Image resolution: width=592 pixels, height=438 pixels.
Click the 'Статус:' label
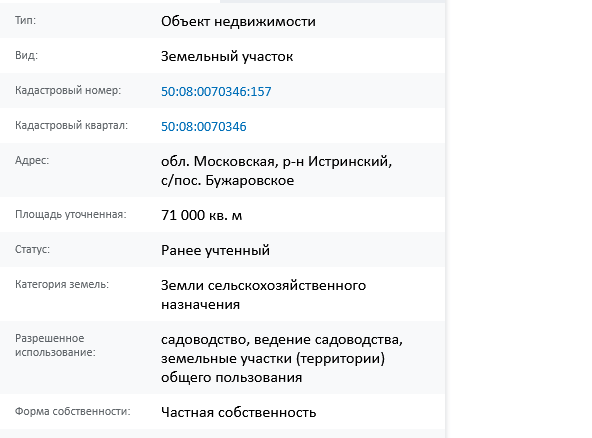[x=32, y=249]
